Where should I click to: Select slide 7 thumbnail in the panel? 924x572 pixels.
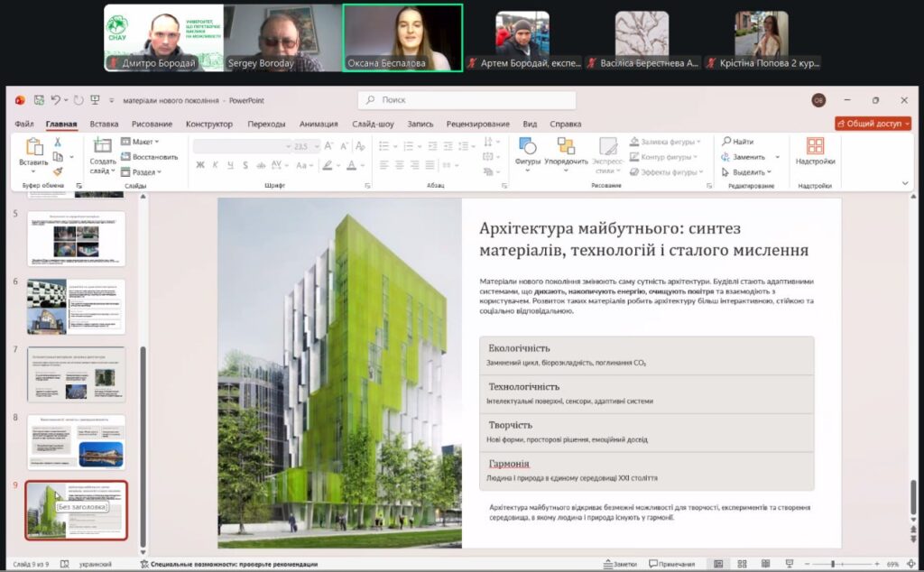tap(77, 374)
